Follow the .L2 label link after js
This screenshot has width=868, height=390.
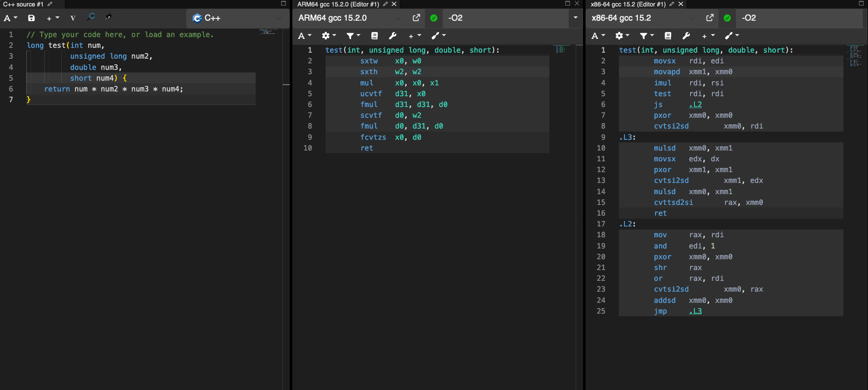695,104
